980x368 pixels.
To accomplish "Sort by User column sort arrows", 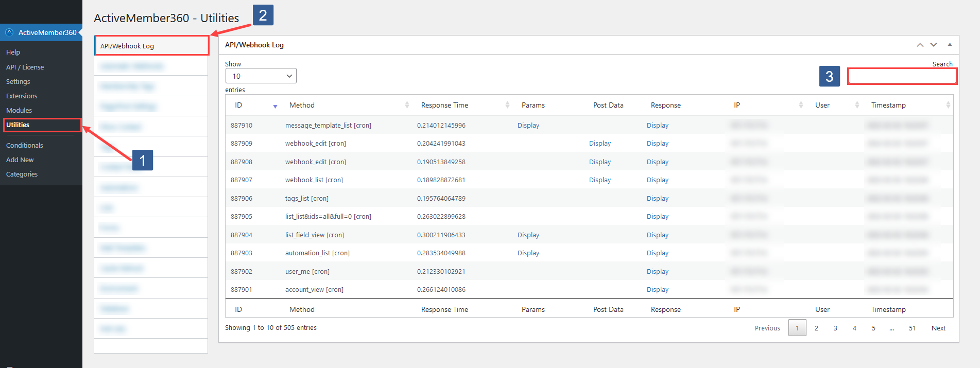I will coord(857,105).
